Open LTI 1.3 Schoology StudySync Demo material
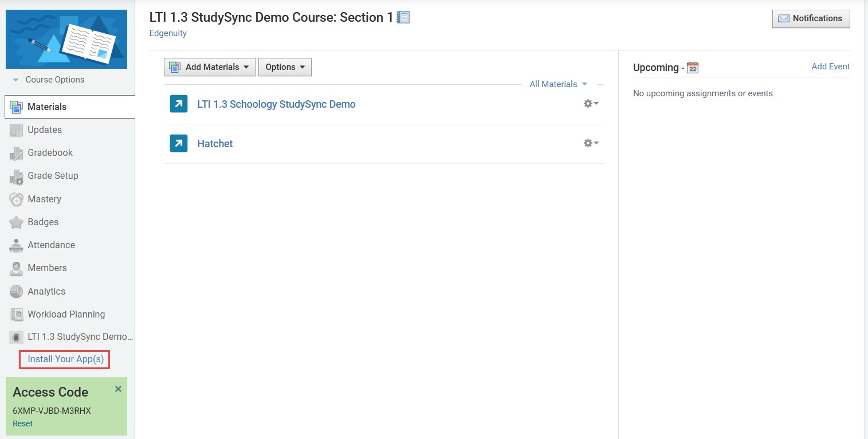Image resolution: width=868 pixels, height=439 pixels. coord(276,104)
